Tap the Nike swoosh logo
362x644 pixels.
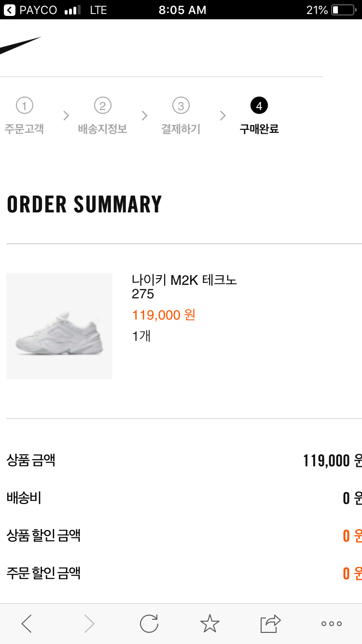pyautogui.click(x=19, y=46)
